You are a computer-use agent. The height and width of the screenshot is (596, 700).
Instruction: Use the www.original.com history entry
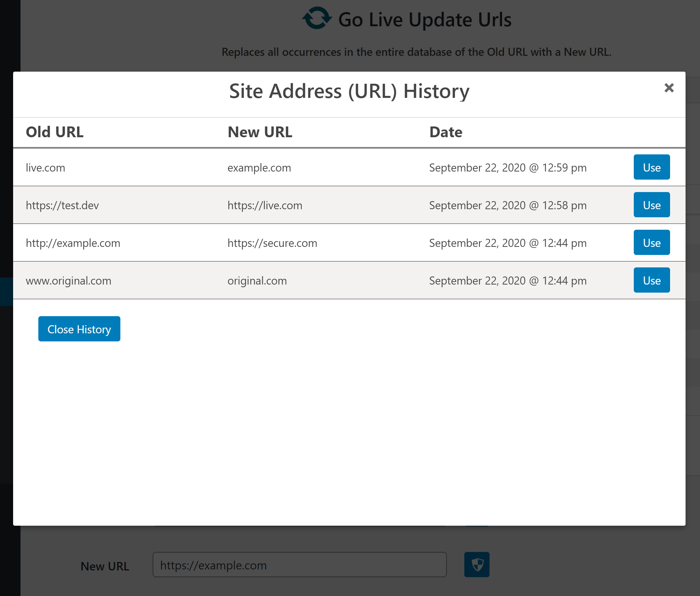[651, 280]
